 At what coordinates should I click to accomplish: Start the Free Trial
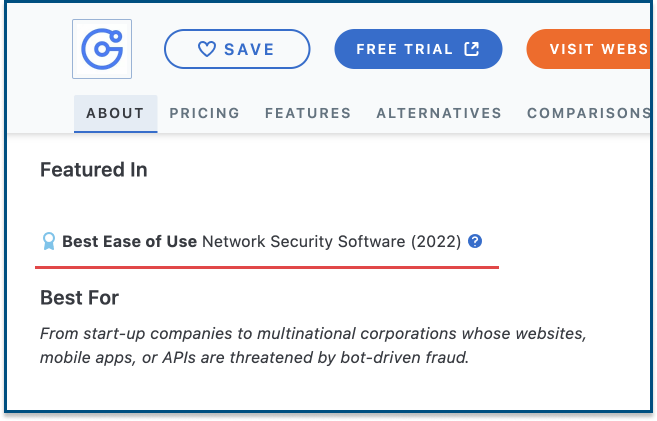click(418, 49)
